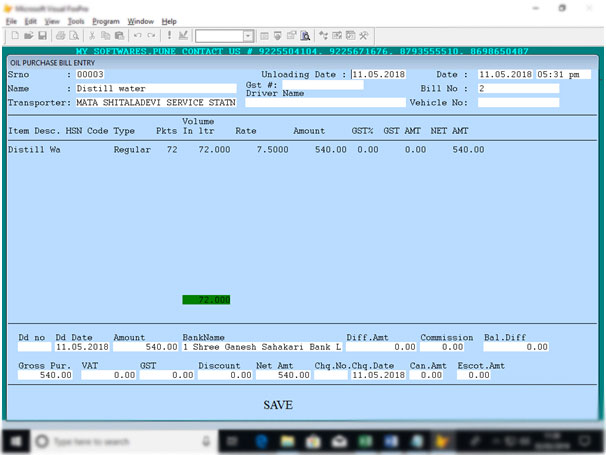Open the Task Pane toolbar icon
606x455 pixels.
click(351, 36)
